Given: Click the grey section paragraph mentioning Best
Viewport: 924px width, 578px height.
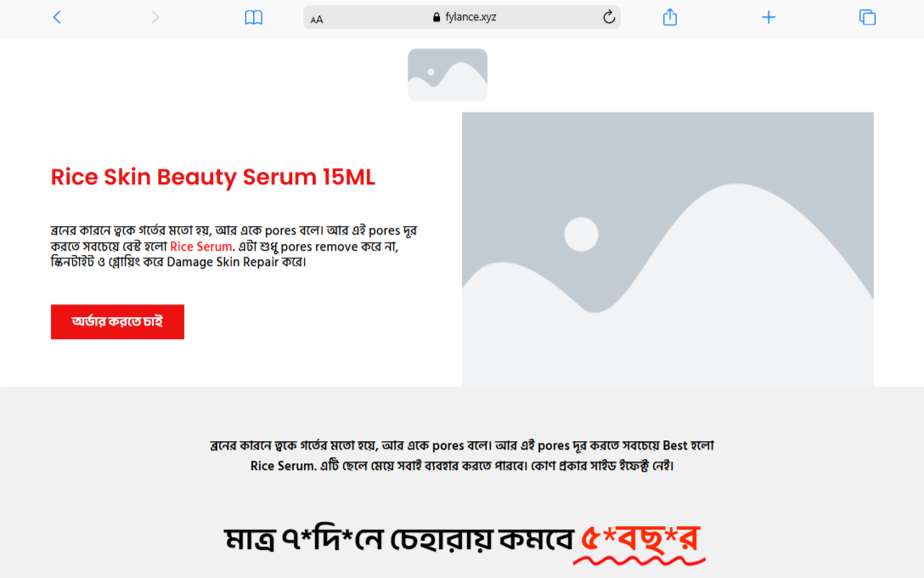Looking at the screenshot, I should pos(462,456).
